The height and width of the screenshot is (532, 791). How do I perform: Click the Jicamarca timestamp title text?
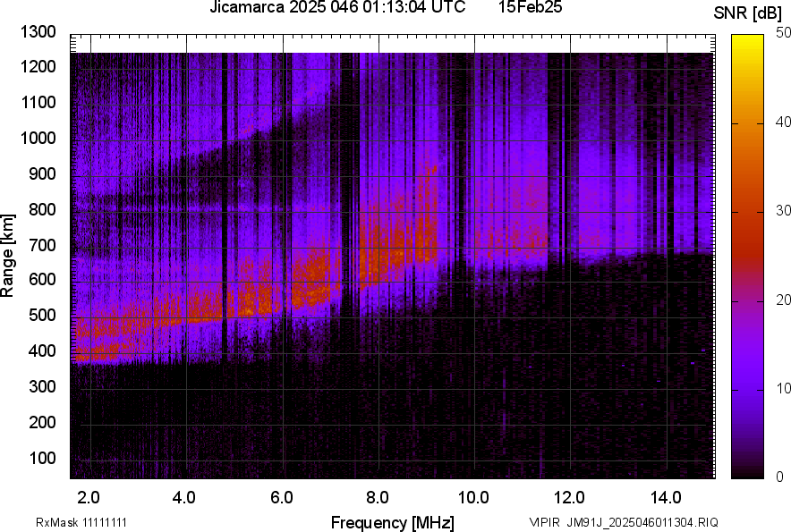337,8
